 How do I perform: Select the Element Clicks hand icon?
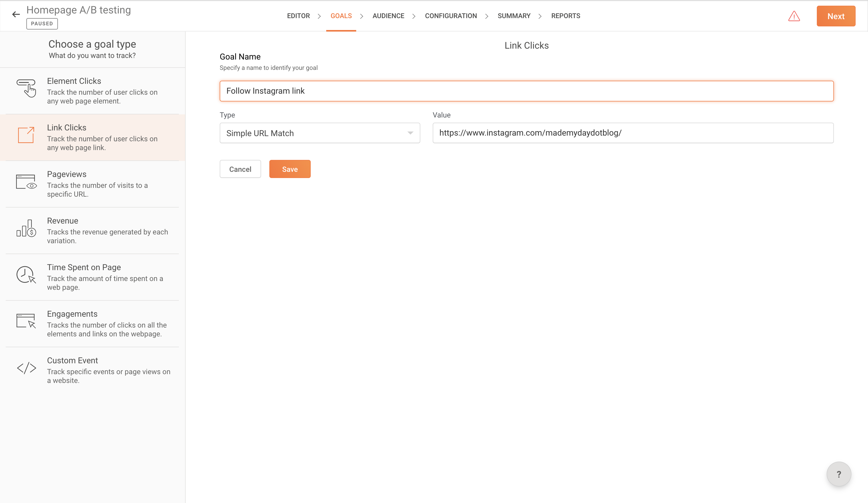(x=26, y=88)
